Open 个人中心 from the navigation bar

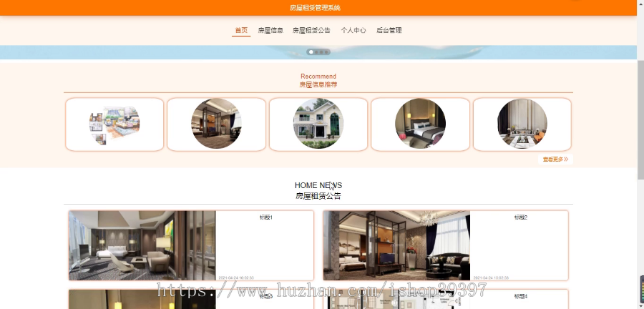coord(353,30)
